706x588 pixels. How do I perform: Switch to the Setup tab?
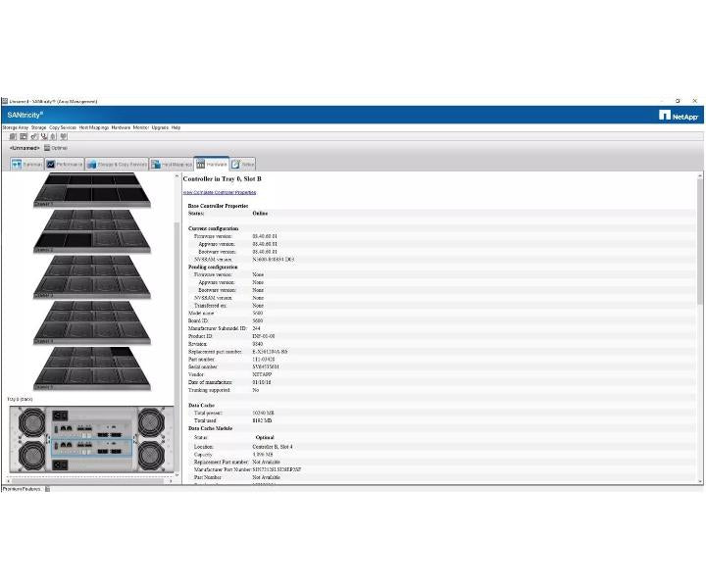pyautogui.click(x=243, y=165)
